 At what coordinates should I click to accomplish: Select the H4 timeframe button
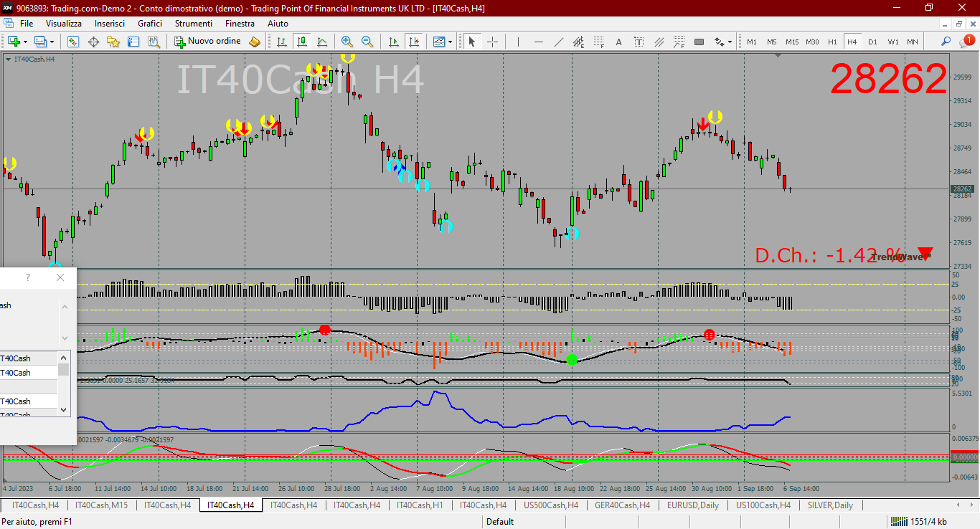[x=852, y=42]
